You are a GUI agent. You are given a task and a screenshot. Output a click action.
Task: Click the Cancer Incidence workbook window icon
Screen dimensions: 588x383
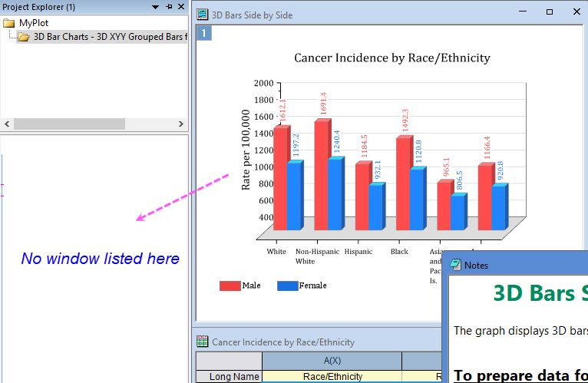tap(203, 342)
